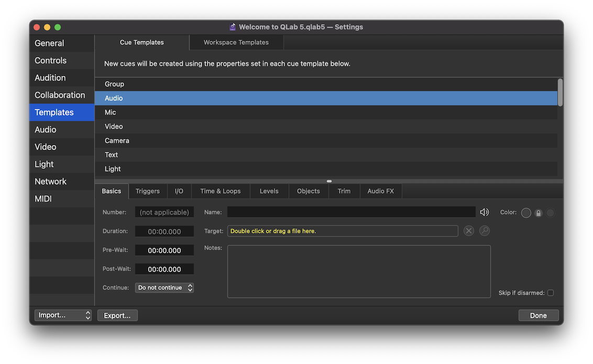
Task: Click the Done button
Action: tap(539, 315)
